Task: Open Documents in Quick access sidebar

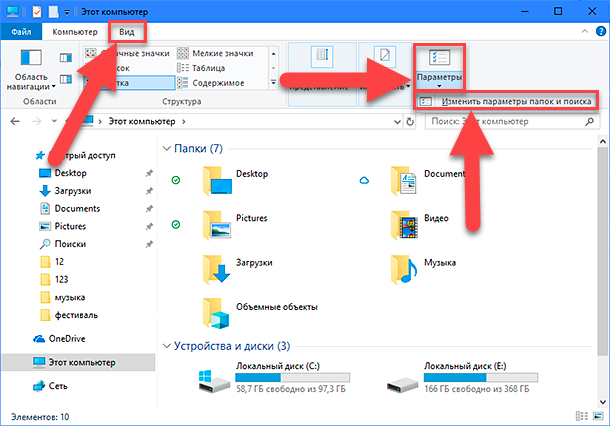Action: 77,209
